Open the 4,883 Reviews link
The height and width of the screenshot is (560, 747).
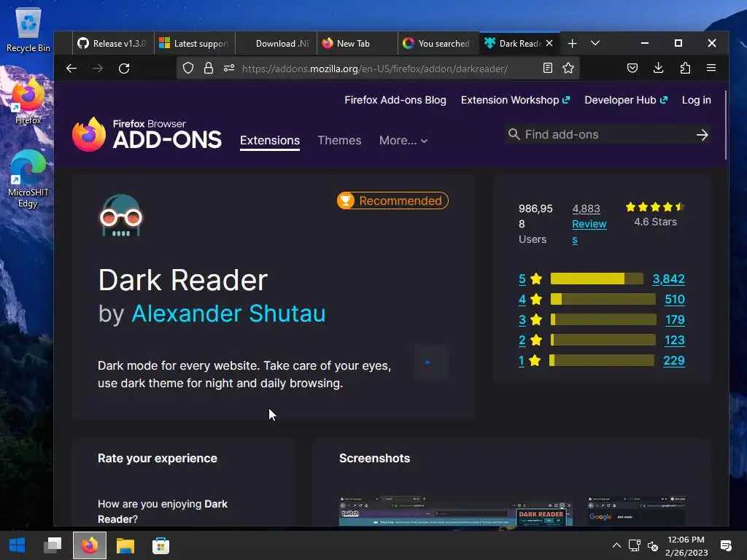589,224
